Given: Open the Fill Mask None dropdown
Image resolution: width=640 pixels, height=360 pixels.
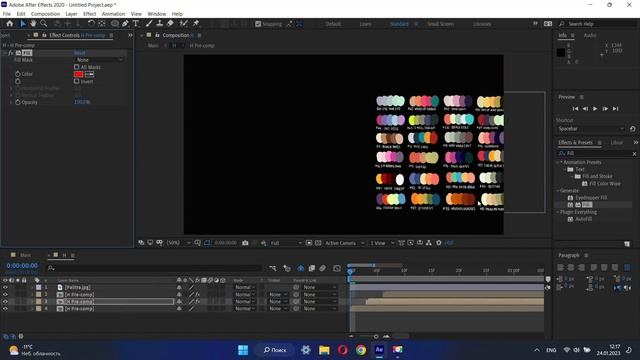Looking at the screenshot, I should (x=99, y=60).
